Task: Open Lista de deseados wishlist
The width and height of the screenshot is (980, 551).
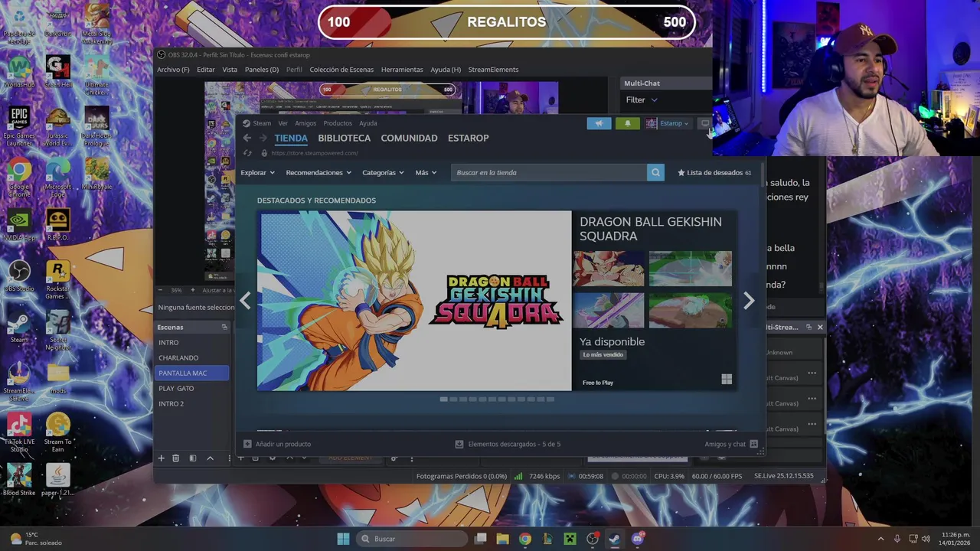Action: (x=714, y=173)
